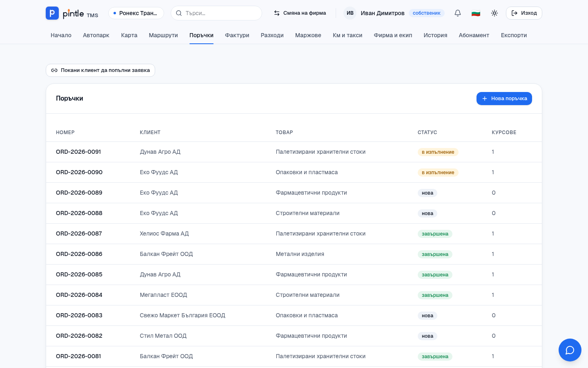
Task: Click the ИВ user avatar
Action: point(350,13)
